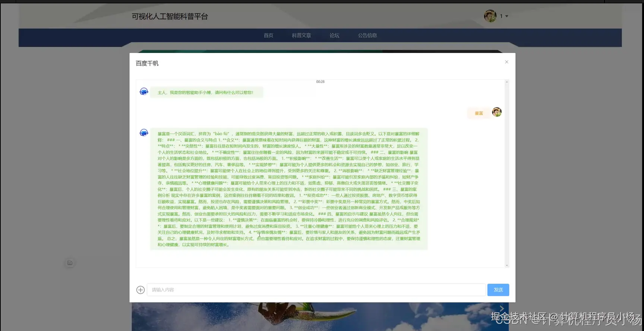Click the 可视化人工智能科普平台 site title
This screenshot has height=331, width=644.
coord(170,16)
